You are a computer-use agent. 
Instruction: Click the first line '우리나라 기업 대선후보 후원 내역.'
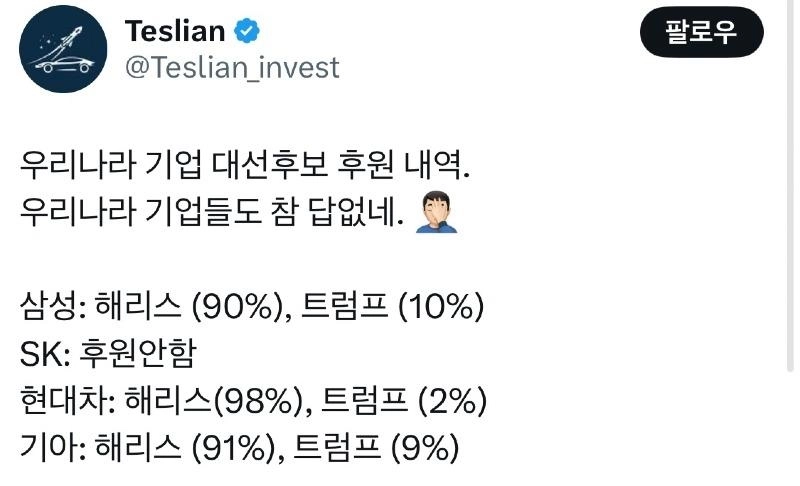pyautogui.click(x=243, y=166)
